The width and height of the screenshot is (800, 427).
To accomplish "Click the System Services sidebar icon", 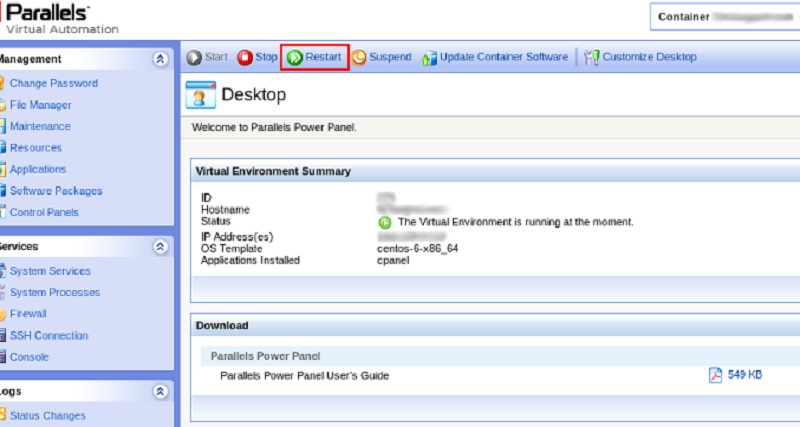I will [2, 271].
